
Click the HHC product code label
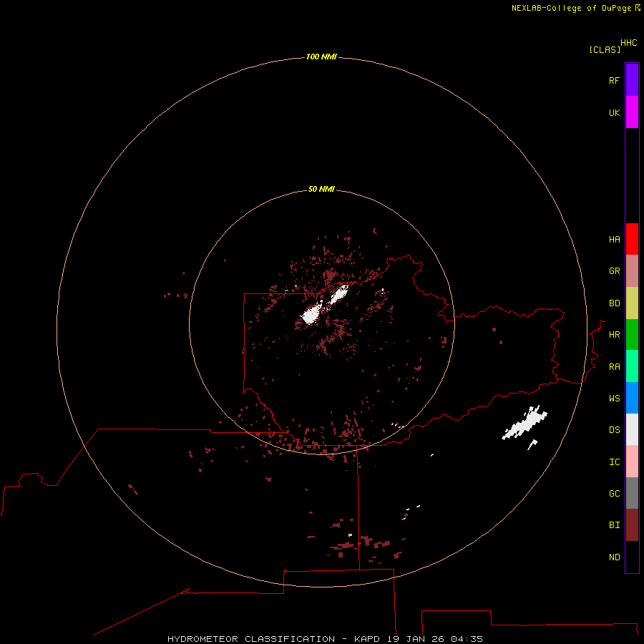click(x=629, y=43)
